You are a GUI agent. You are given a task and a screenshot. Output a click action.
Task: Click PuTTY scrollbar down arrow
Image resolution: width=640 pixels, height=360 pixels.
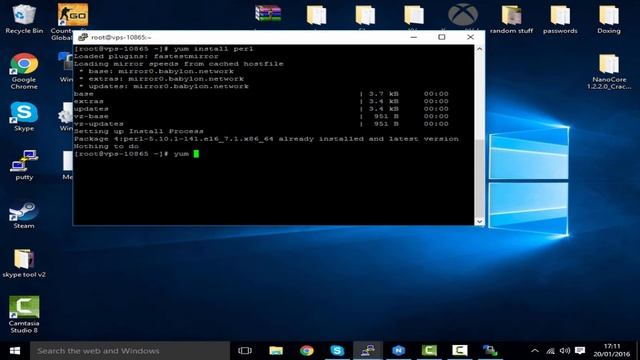coord(480,221)
